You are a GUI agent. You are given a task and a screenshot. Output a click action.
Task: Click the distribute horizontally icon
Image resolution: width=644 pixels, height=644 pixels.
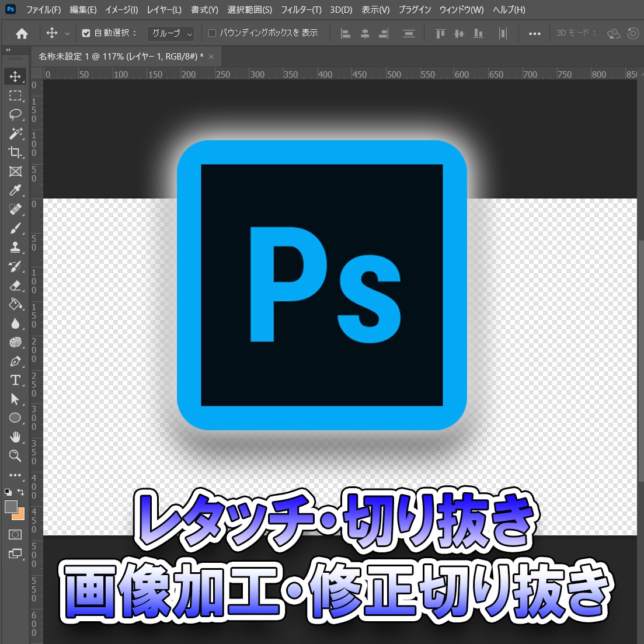(503, 34)
